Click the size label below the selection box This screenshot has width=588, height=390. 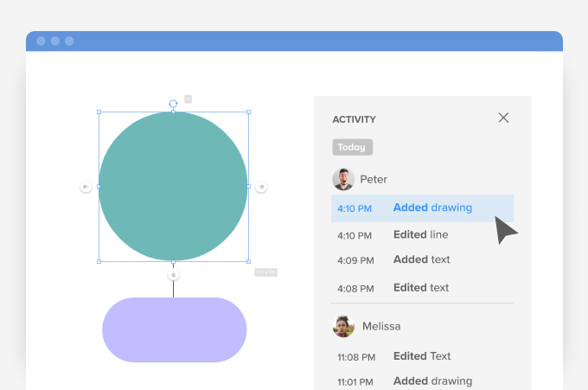coord(265,272)
